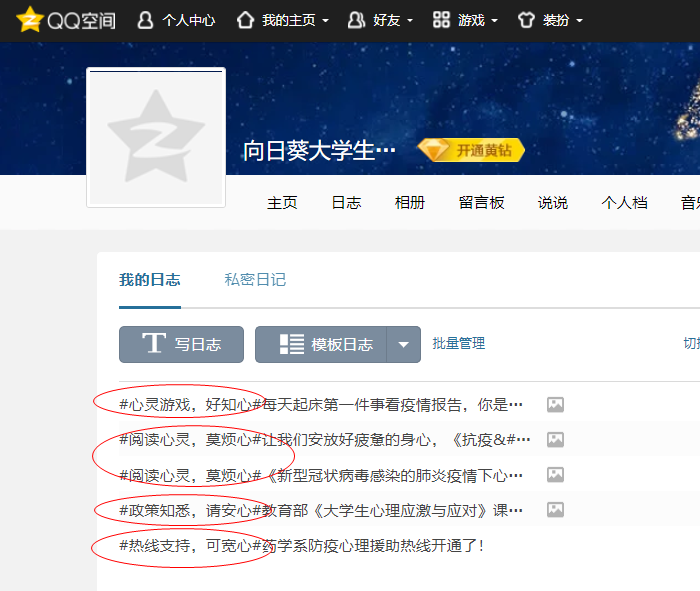Click the profile avatar placeholder image
The width and height of the screenshot is (700, 591).
click(x=156, y=137)
